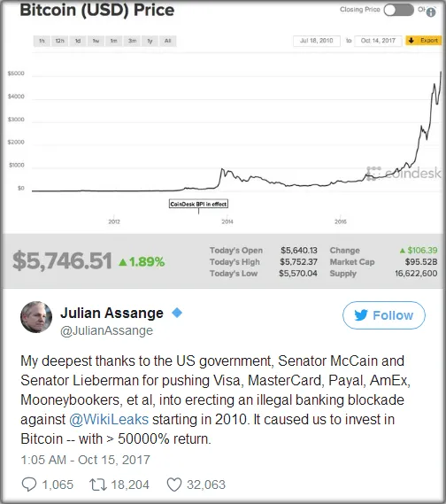Select the 12h time range
This screenshot has width=446, height=504.
click(59, 41)
